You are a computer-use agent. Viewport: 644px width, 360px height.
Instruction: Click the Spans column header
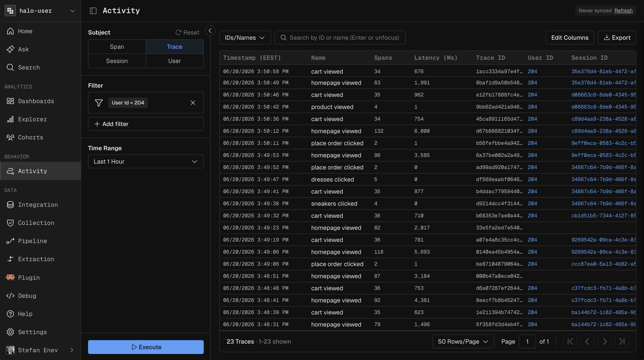pyautogui.click(x=383, y=58)
